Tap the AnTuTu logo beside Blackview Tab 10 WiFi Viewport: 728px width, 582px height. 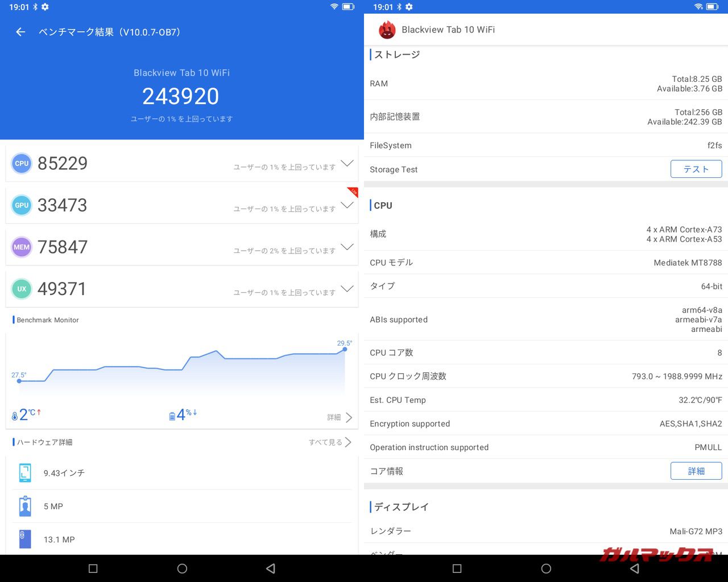pos(387,30)
